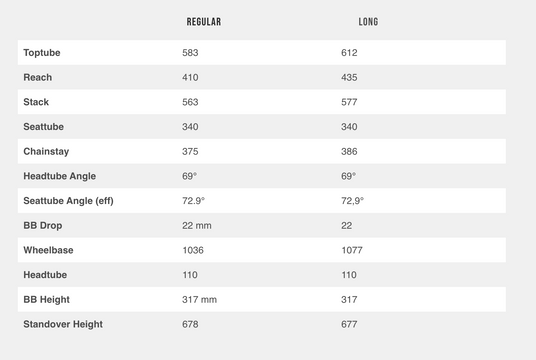Click the Headtube Angle row label
This screenshot has width=536, height=360.
pyautogui.click(x=59, y=176)
